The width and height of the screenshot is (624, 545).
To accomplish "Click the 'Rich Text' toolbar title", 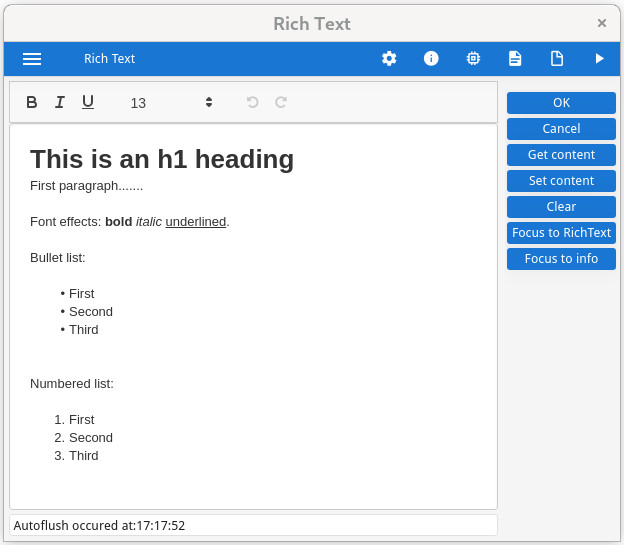I will click(109, 59).
